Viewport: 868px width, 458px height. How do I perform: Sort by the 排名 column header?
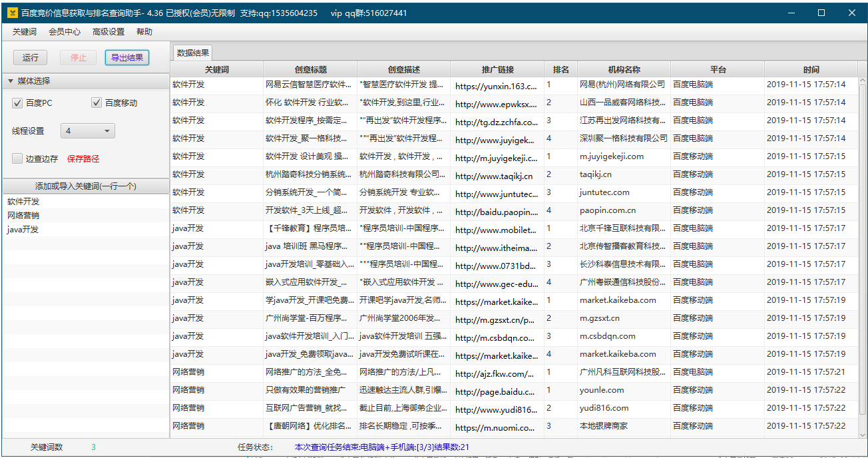[560, 70]
